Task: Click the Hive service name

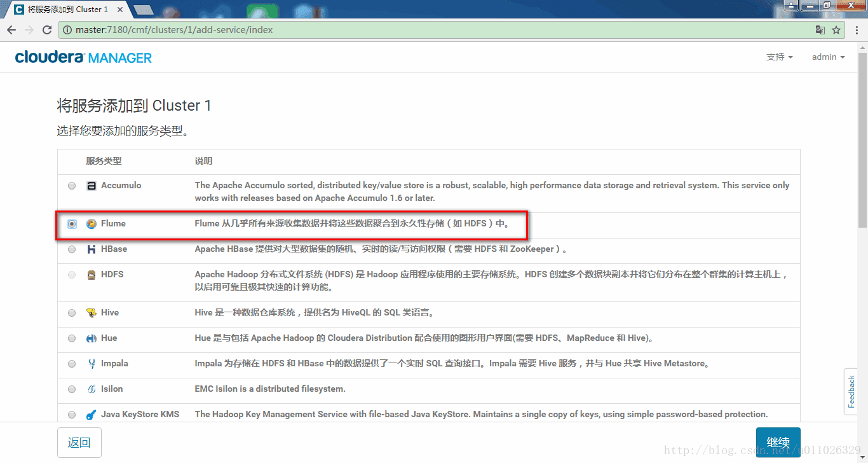Action: [x=110, y=313]
